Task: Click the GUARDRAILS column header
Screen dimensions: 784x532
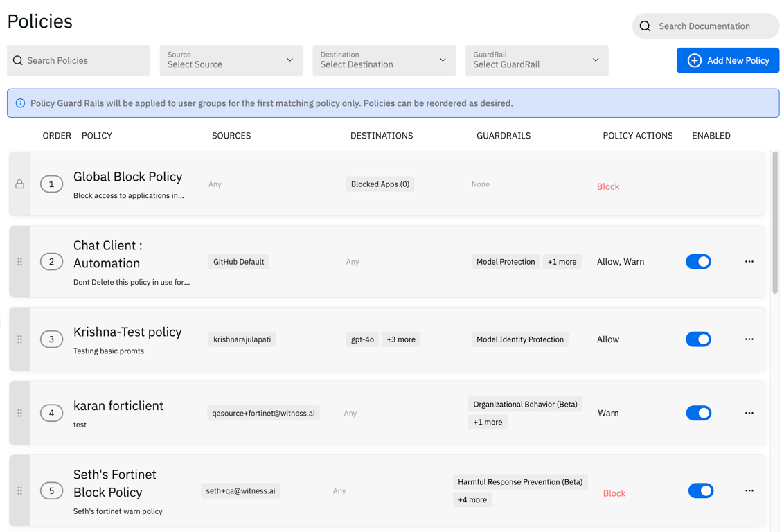Action: (504, 136)
